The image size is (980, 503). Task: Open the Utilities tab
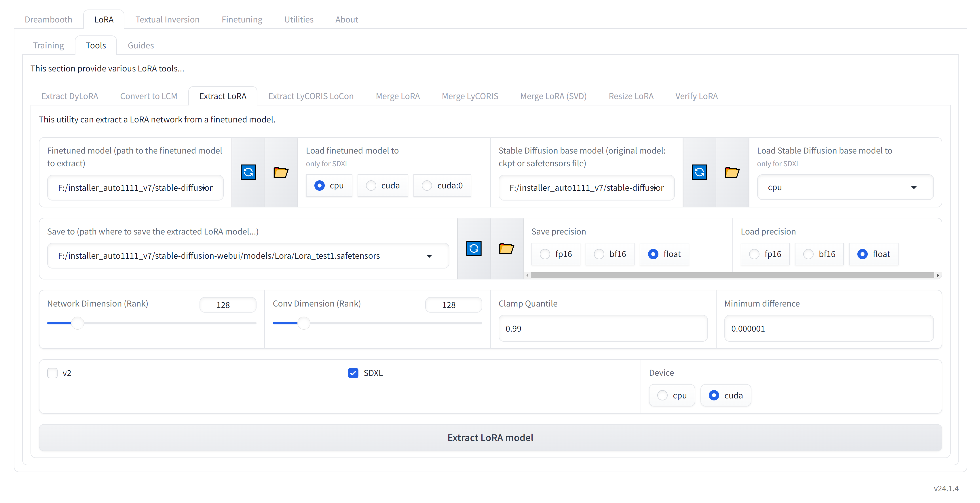click(x=299, y=19)
